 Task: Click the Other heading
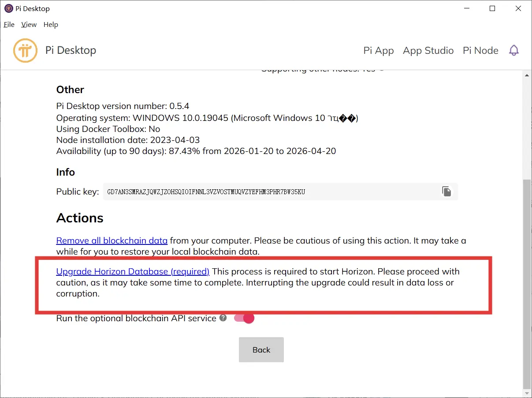70,90
